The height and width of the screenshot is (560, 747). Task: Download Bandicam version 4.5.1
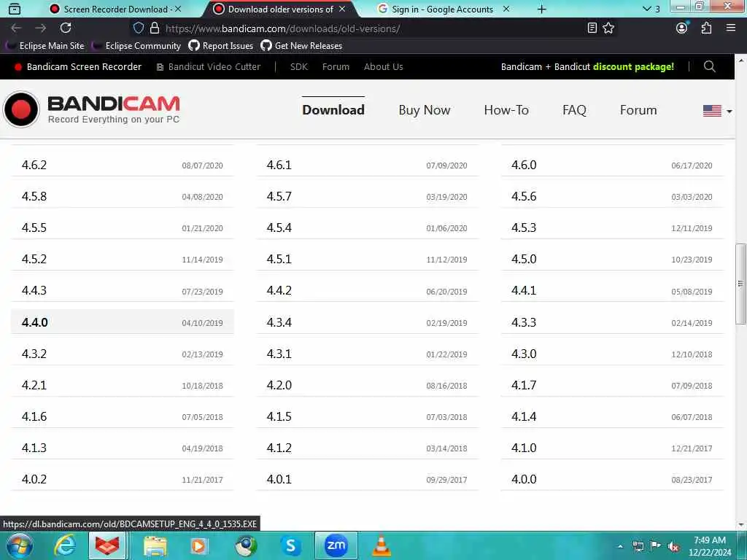[x=368, y=259]
